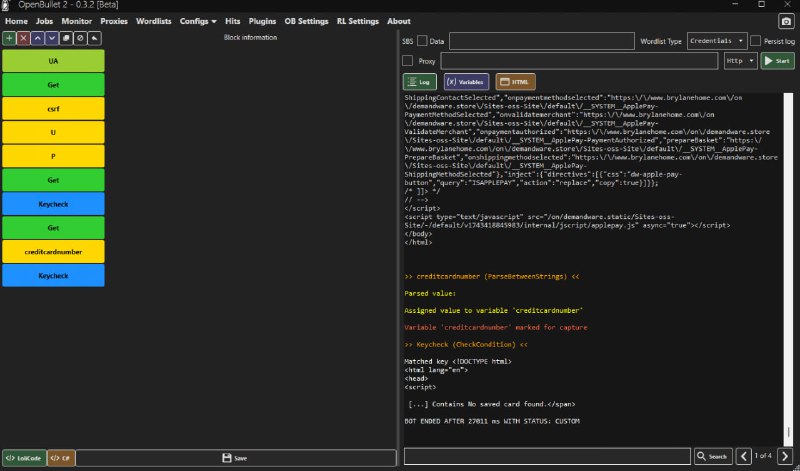Screen dimensions: 800x471
Task: Click the camera screenshot icon
Action: 786,21
